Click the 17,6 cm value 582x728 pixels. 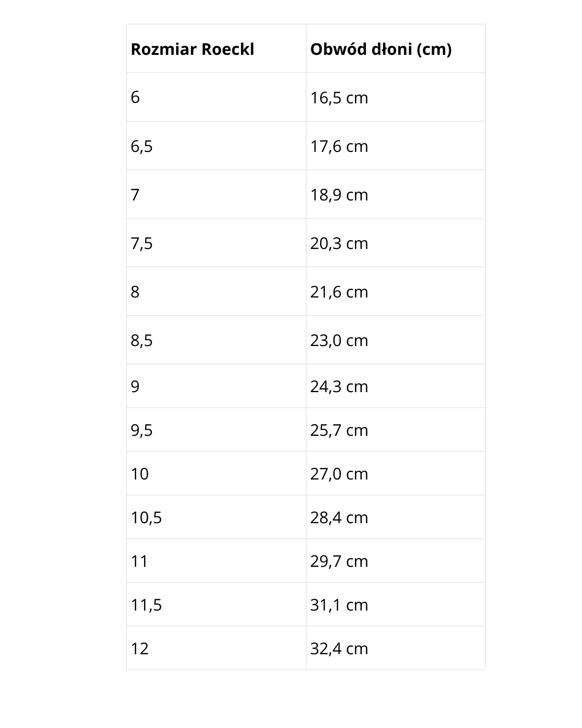tap(339, 146)
